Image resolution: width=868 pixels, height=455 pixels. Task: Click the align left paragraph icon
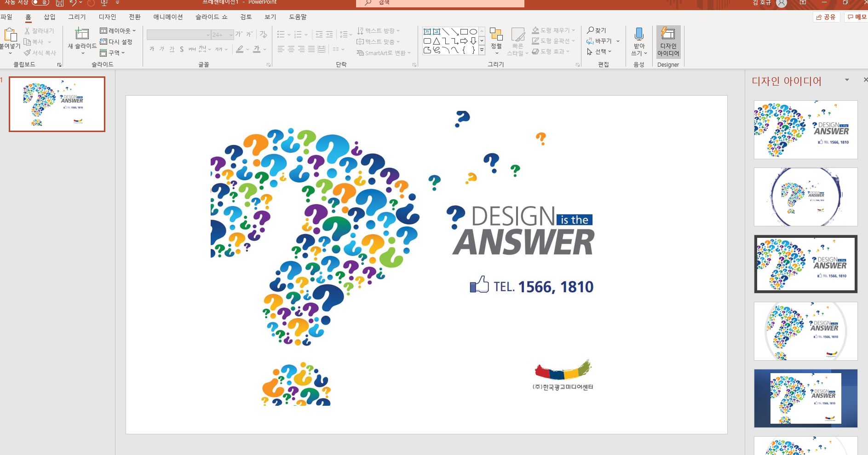[281, 49]
